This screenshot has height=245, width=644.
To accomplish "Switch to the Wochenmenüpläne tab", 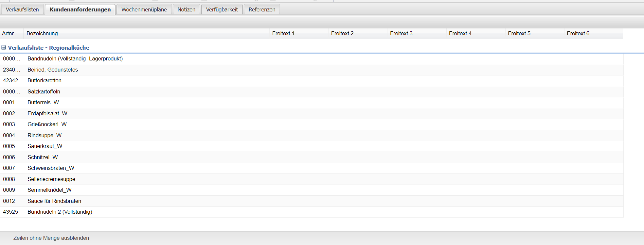I will pos(144,9).
